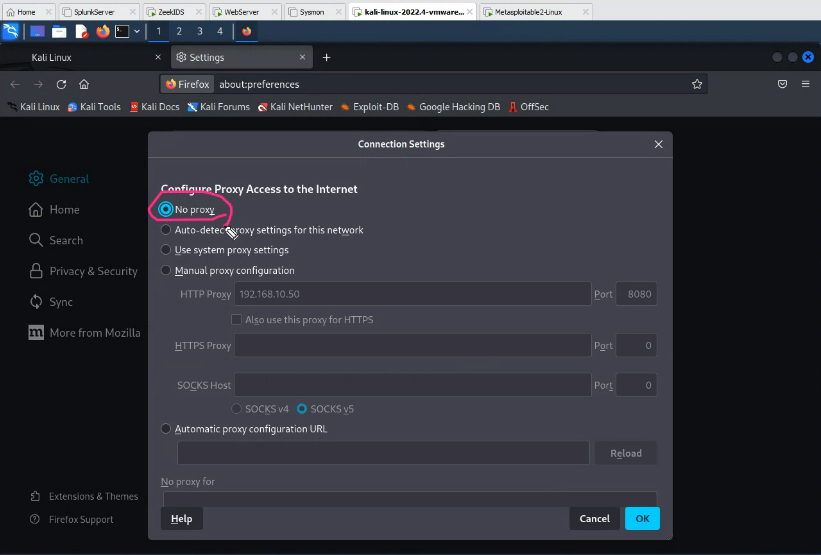Image resolution: width=821 pixels, height=555 pixels.
Task: Bookmark this page with star icon
Action: (x=697, y=84)
